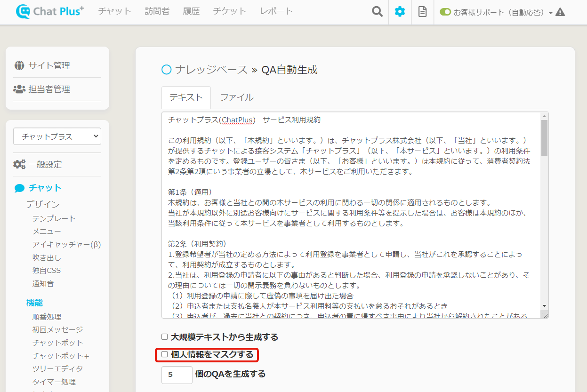Switch to the ファイル tab

coord(237,97)
